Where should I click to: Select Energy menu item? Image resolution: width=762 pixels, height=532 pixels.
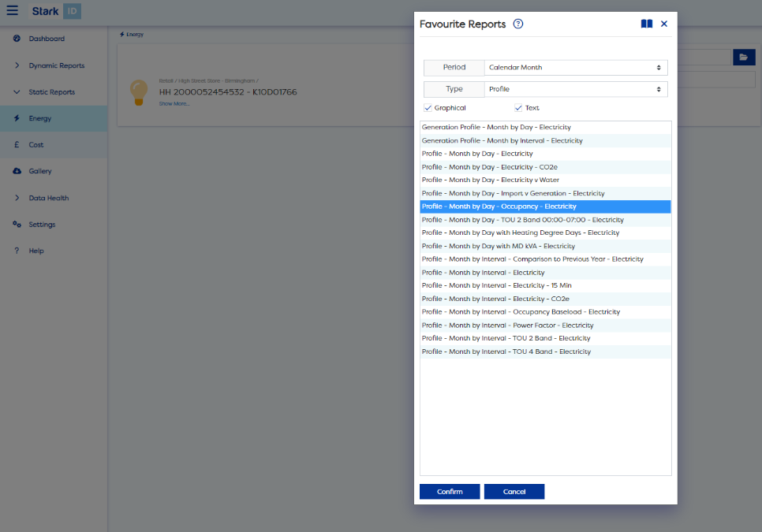tap(40, 118)
